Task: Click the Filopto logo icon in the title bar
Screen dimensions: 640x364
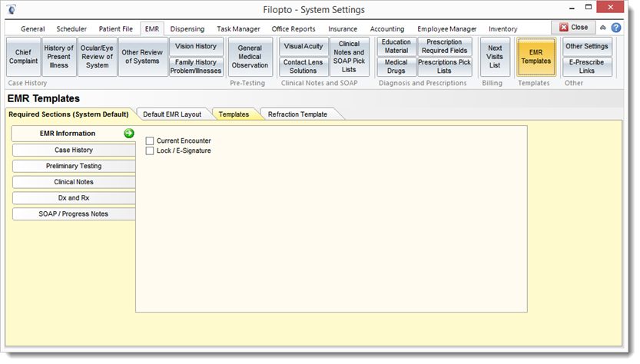Action: pyautogui.click(x=12, y=9)
